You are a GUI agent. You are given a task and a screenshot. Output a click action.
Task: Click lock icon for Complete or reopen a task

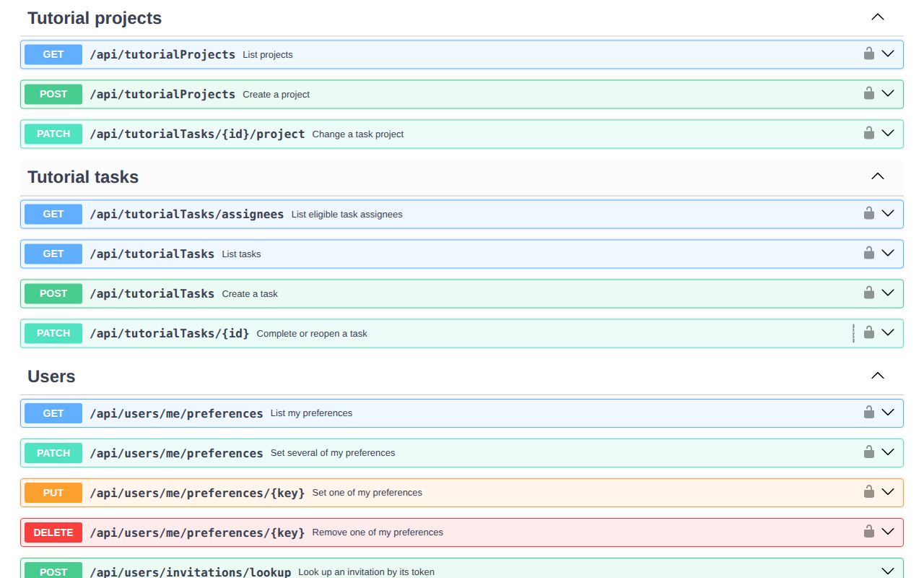click(869, 332)
